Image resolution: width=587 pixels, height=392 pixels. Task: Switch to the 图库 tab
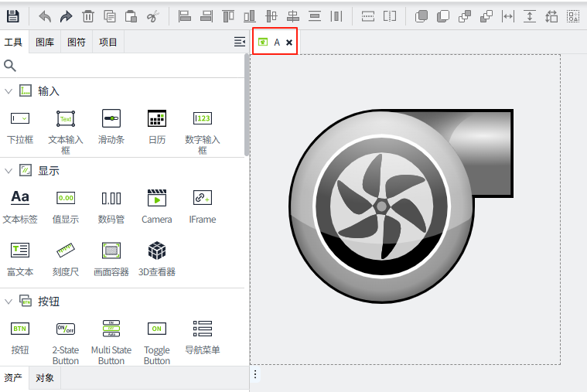(x=45, y=42)
